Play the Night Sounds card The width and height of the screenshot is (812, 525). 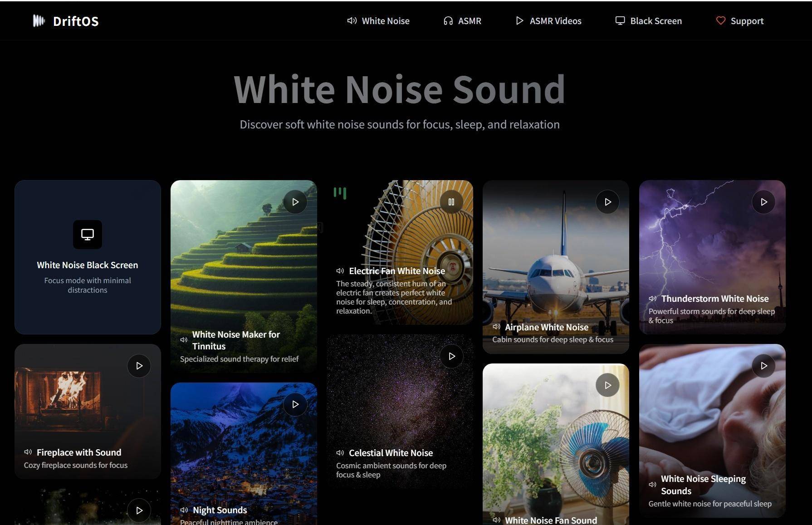coord(295,404)
